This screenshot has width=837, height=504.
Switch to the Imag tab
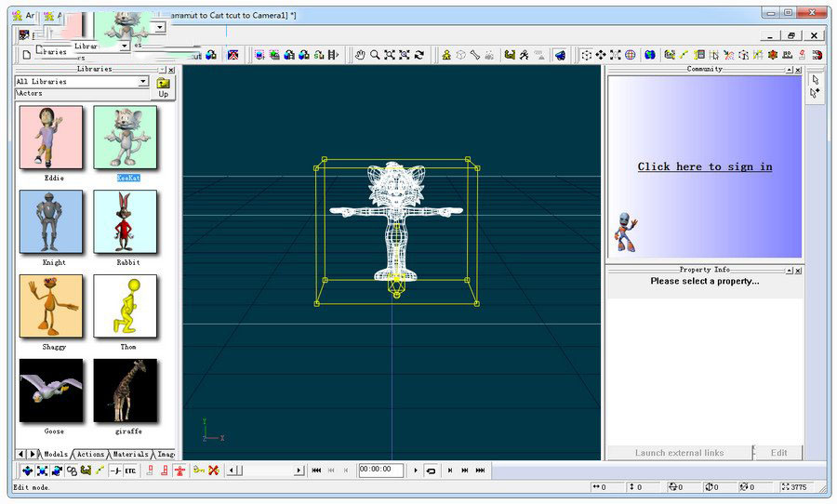[166, 454]
